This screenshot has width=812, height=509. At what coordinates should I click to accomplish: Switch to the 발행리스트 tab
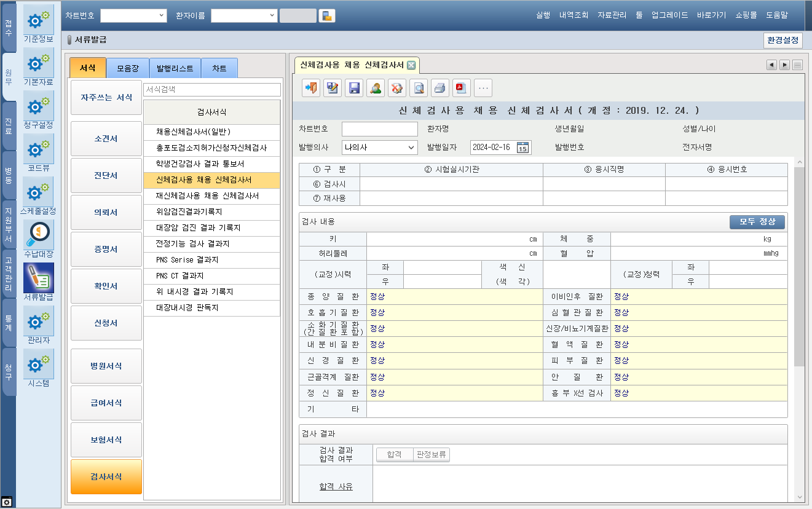175,68
